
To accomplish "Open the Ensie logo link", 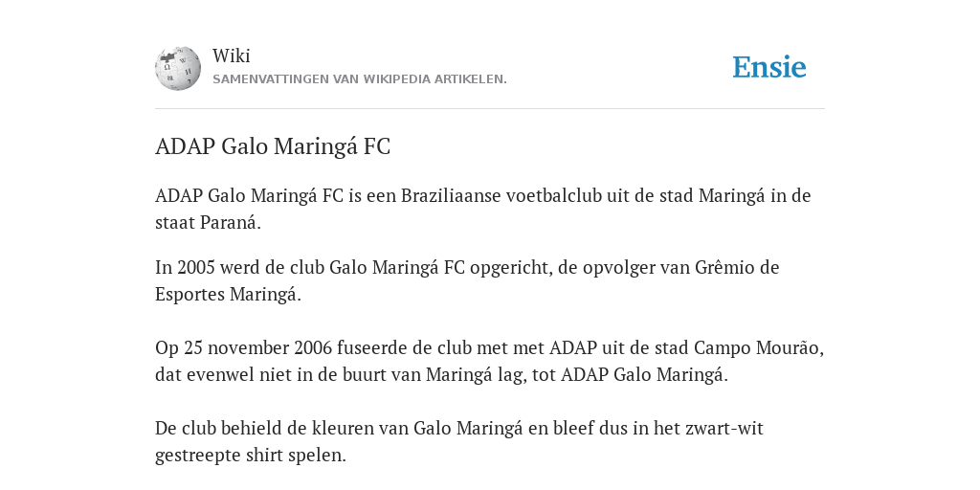I will [x=769, y=68].
